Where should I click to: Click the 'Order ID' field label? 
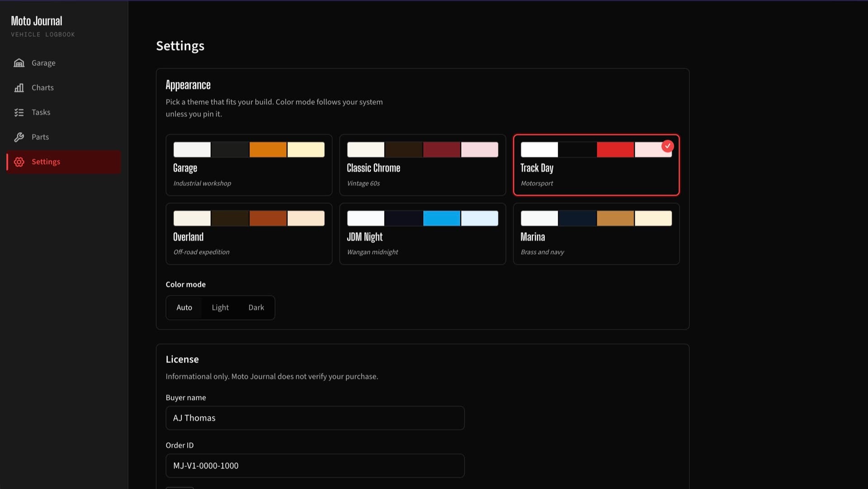[x=179, y=445]
